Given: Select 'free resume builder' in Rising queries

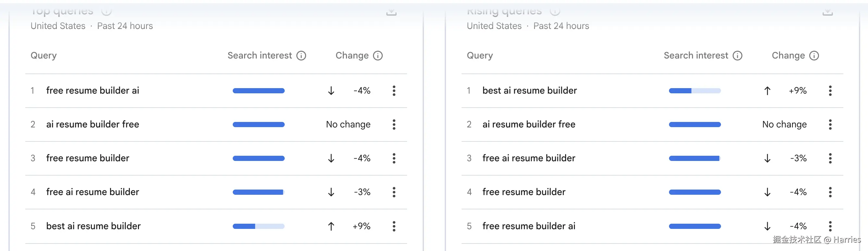Looking at the screenshot, I should coord(524,192).
